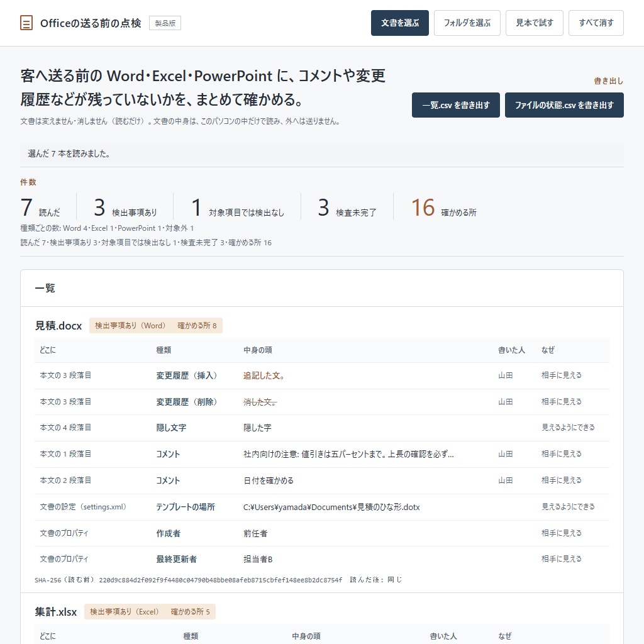Click the struck-through 消した文。 cell
This screenshot has width=644, height=644.
pyautogui.click(x=260, y=402)
